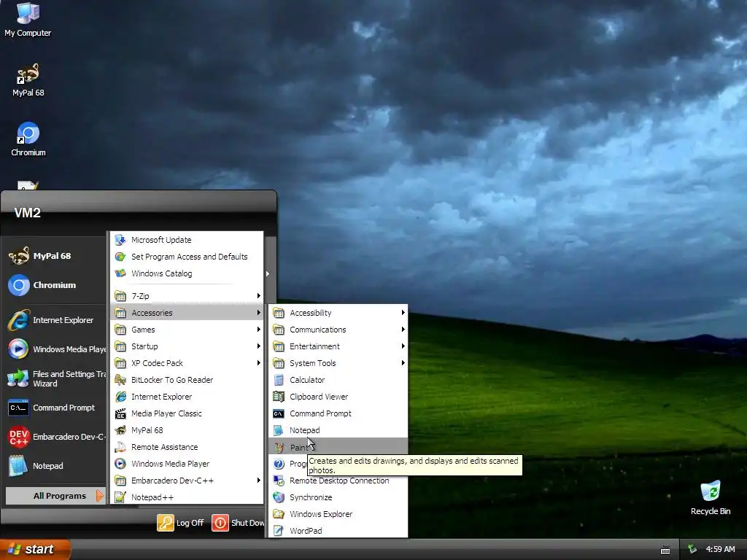The image size is (747, 560).
Task: Expand the Communications submenu
Action: point(338,330)
